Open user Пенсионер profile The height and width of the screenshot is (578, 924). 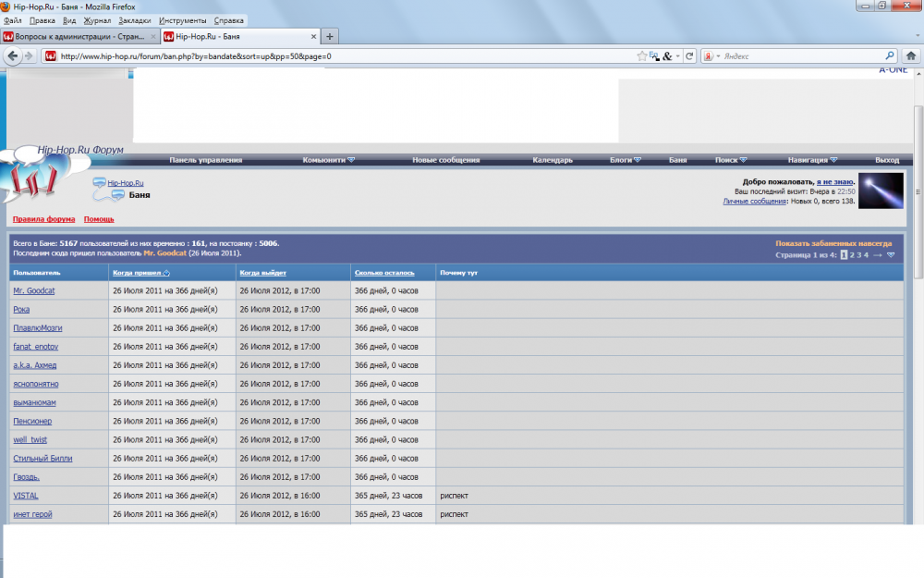click(32, 421)
